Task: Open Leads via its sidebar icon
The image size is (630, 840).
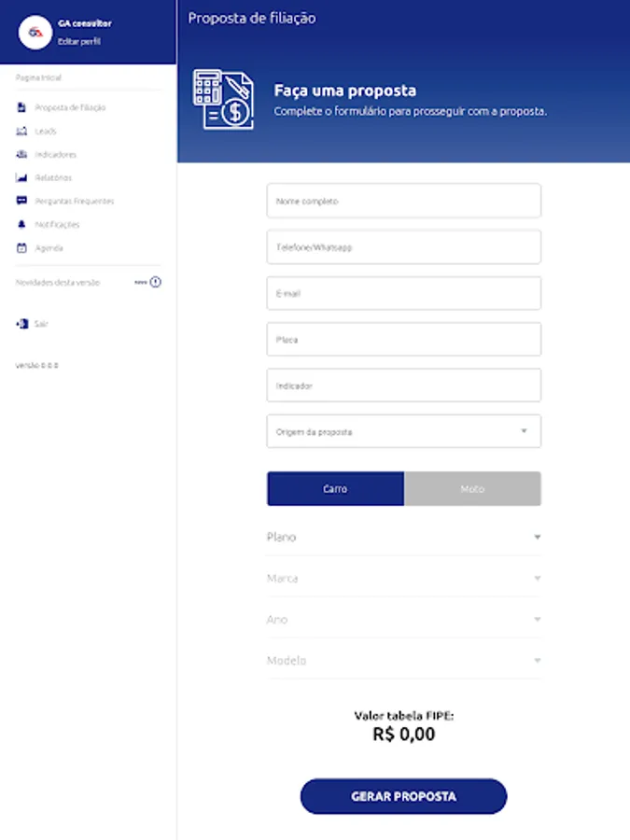Action: click(x=21, y=132)
